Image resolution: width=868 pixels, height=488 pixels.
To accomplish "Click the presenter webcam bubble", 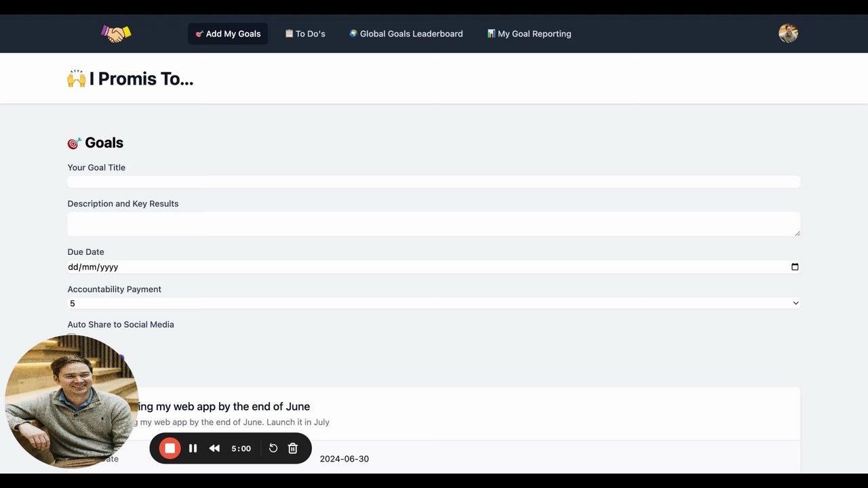I will pyautogui.click(x=71, y=401).
